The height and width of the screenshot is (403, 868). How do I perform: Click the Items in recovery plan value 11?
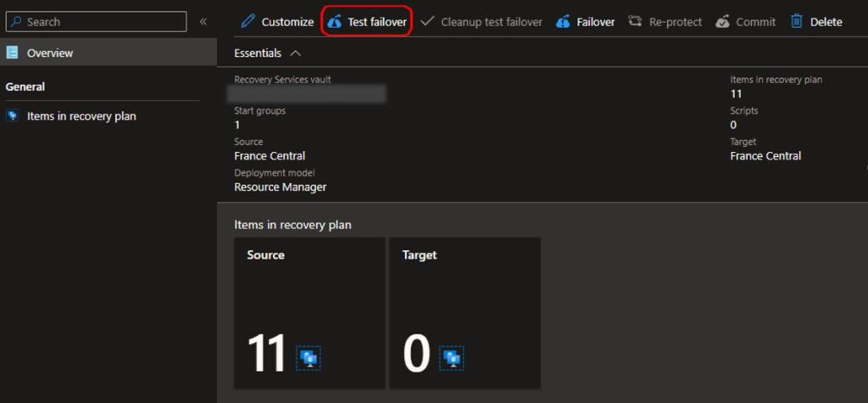pyautogui.click(x=736, y=93)
